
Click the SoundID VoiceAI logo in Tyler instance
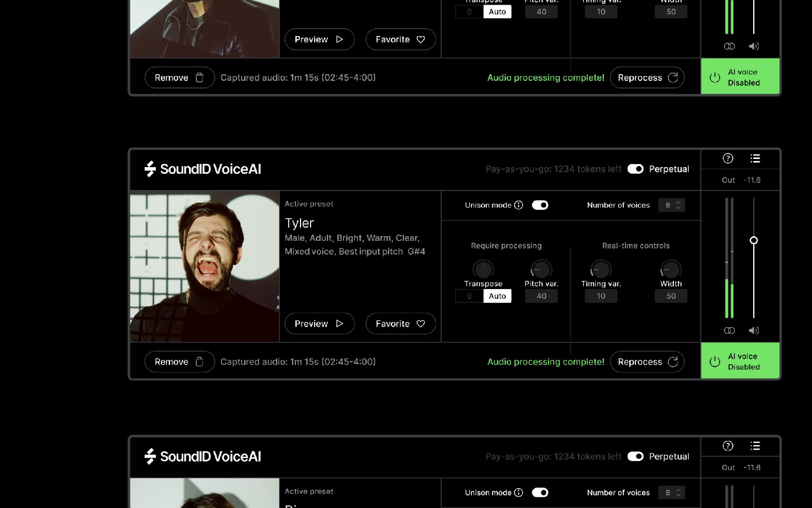point(202,169)
